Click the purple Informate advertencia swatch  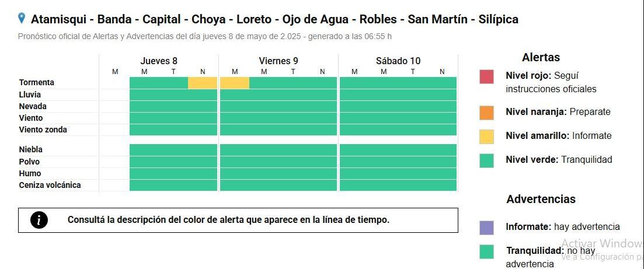pos(486,228)
